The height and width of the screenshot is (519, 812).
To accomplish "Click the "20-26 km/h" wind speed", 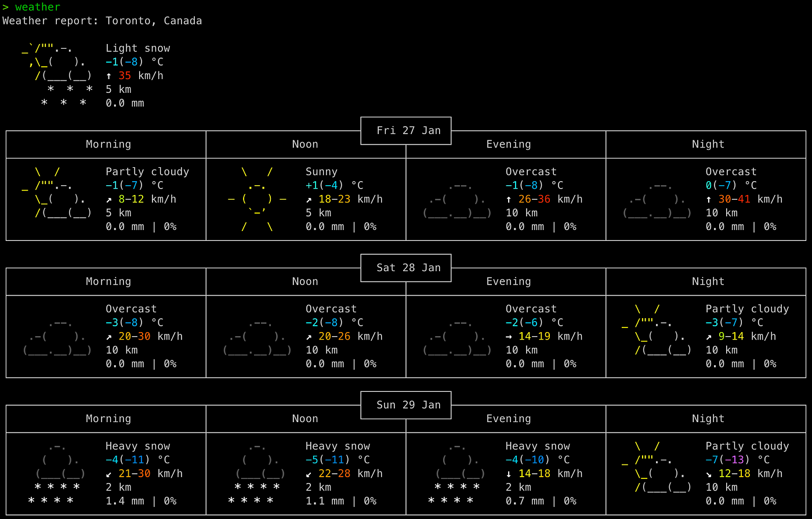I will click(x=350, y=336).
